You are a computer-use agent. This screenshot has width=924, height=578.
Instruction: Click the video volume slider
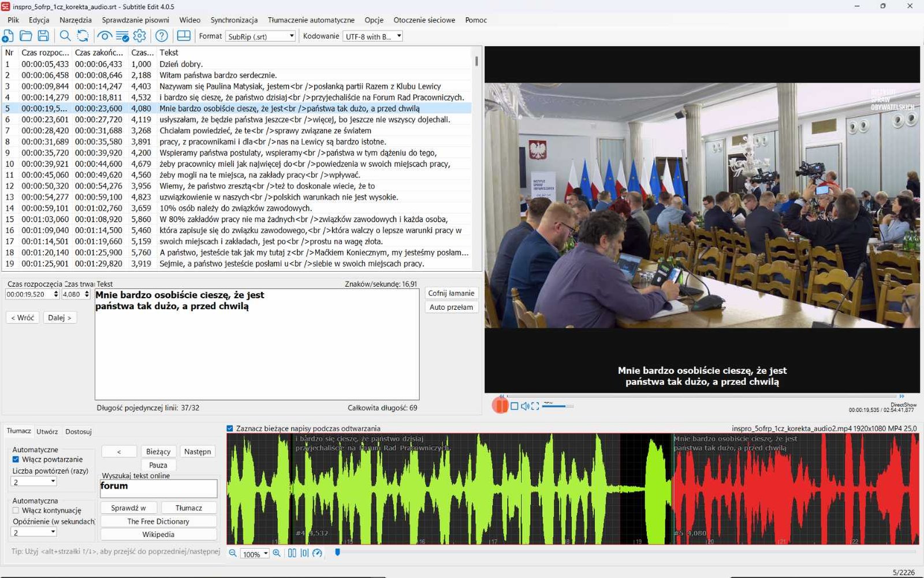tap(557, 406)
